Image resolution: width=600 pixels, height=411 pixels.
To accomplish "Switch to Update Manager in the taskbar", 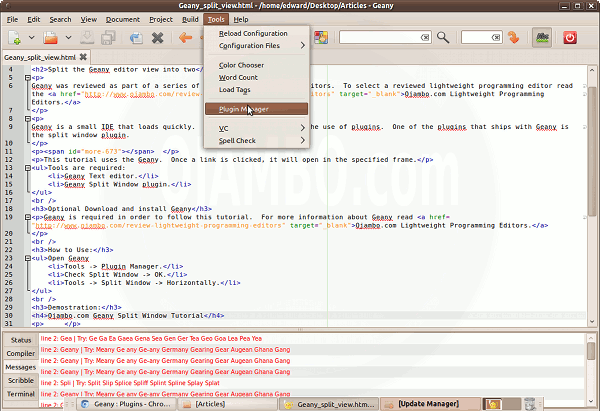I will [x=430, y=404].
